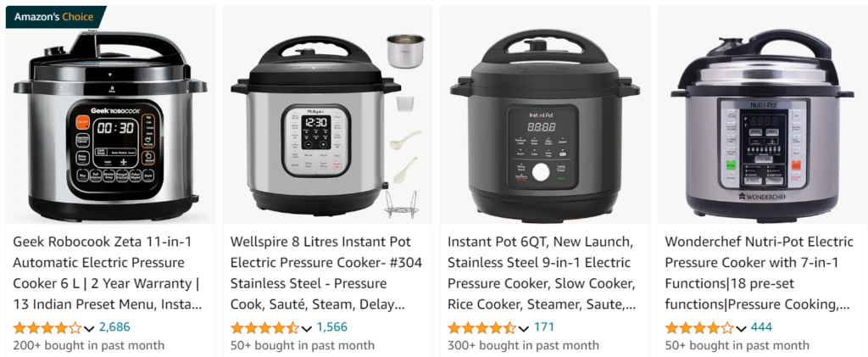The image size is (868, 357).
Task: Click the Amazon's Choice badge
Action: pos(53,17)
